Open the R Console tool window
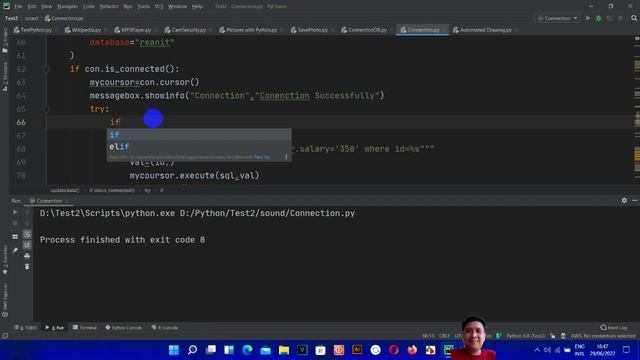Screen dimensions: 640x360 point(165,327)
